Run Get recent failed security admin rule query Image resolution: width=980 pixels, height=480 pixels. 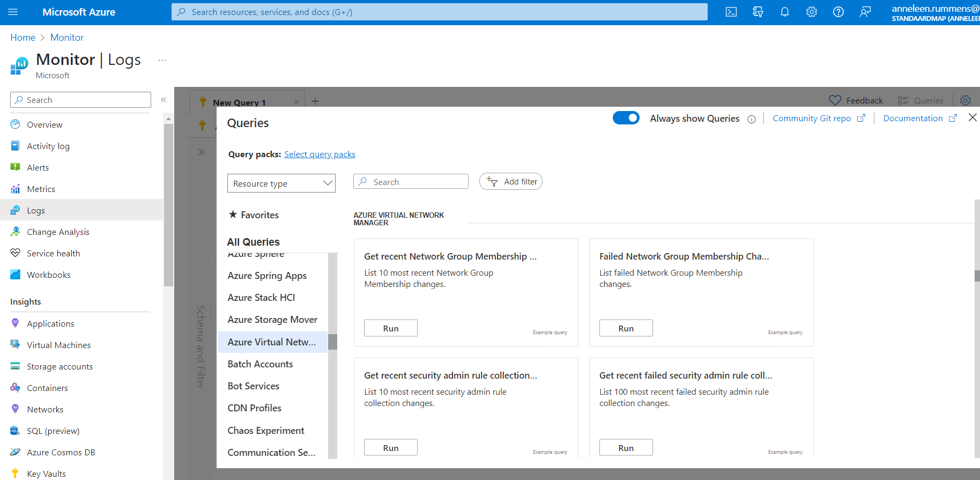[626, 448]
